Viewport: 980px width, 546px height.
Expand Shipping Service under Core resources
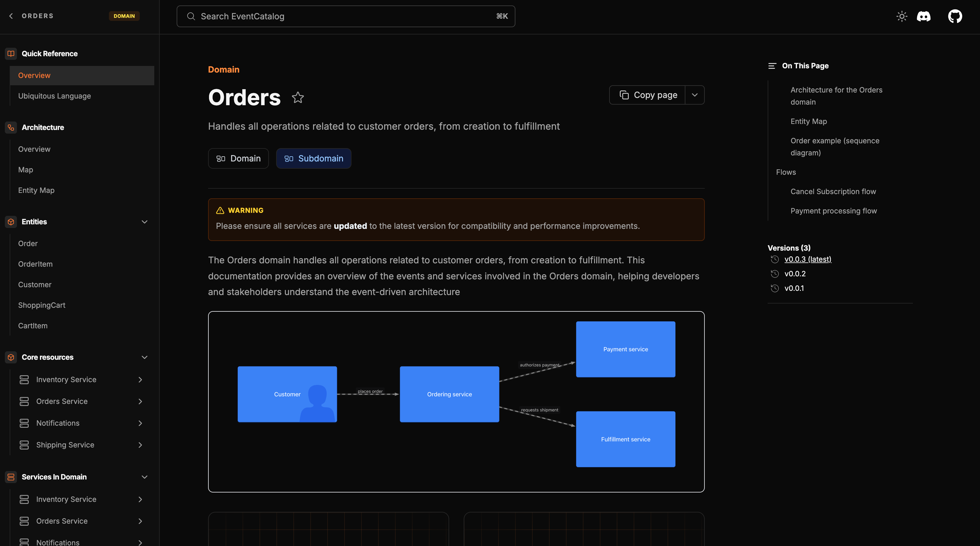140,445
